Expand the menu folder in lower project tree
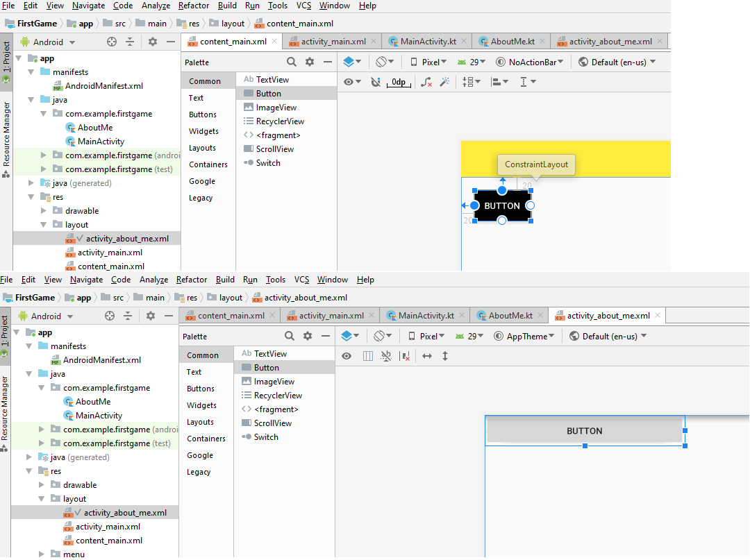This screenshot has height=560, width=750. (42, 554)
